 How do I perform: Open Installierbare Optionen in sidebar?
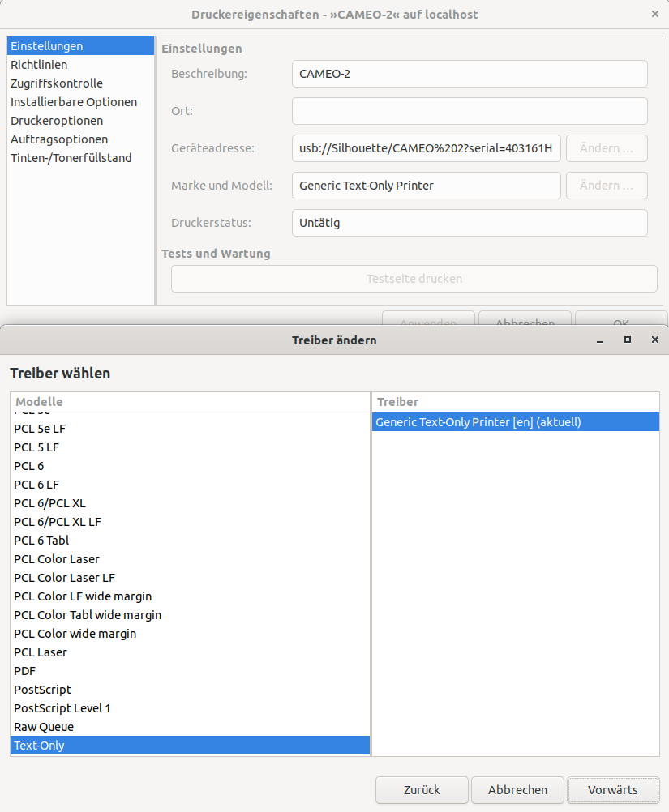(x=74, y=102)
